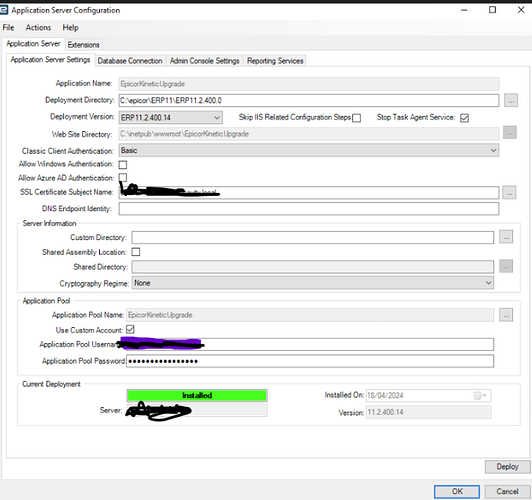
Task: Confirm with the OK button
Action: [457, 492]
